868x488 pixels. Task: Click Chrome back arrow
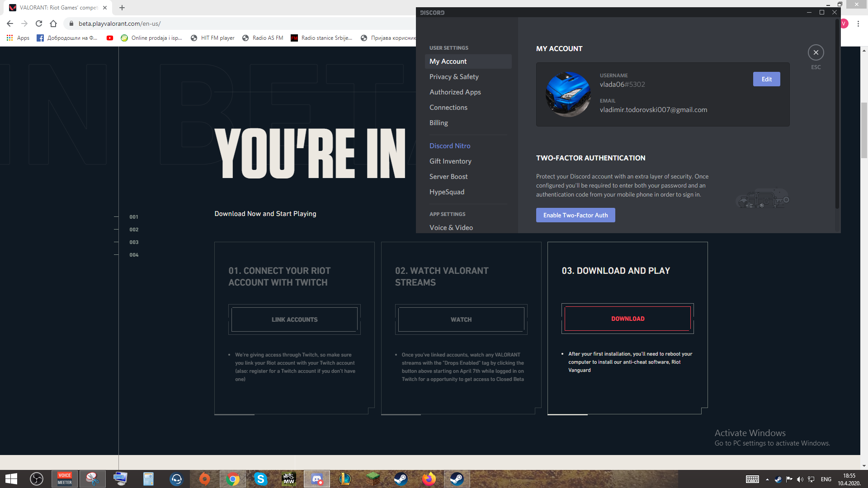click(x=10, y=23)
